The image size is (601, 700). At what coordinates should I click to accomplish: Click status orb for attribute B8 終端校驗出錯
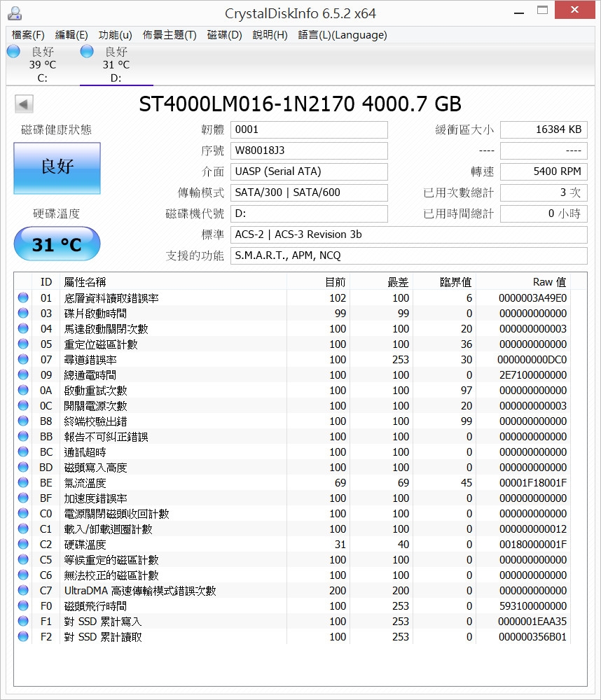23,421
